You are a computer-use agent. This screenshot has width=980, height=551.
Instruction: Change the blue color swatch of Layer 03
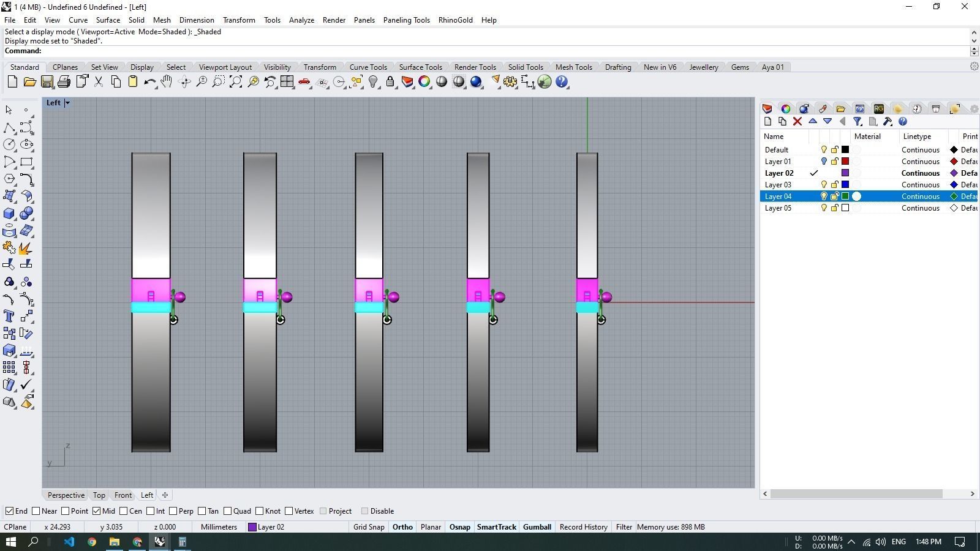845,185
